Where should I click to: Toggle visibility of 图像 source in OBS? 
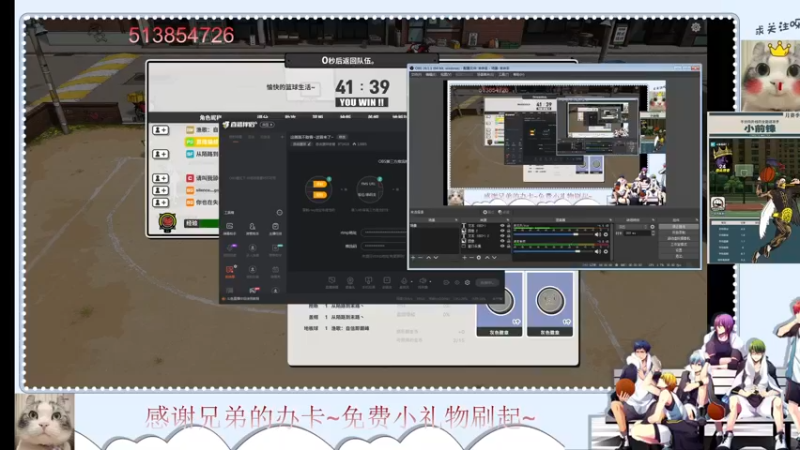[502, 241]
